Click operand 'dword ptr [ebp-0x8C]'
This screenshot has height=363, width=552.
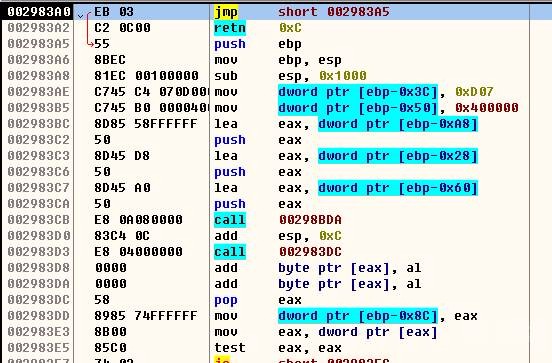(x=358, y=315)
